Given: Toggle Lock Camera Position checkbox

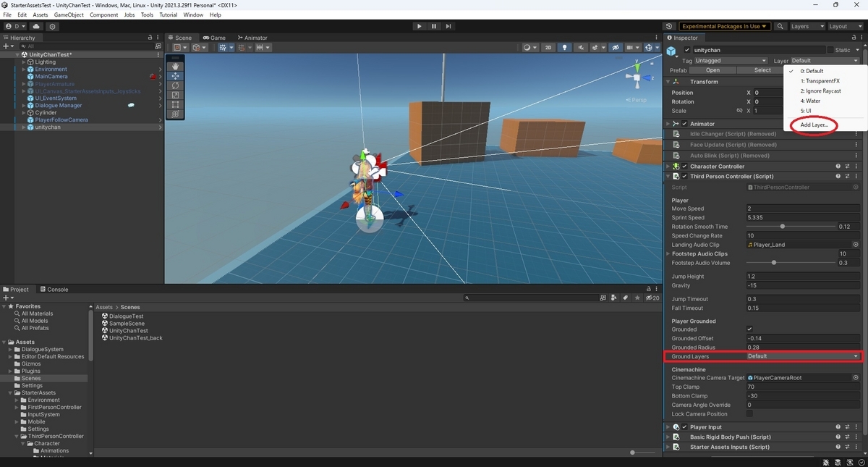Looking at the screenshot, I should (x=749, y=413).
